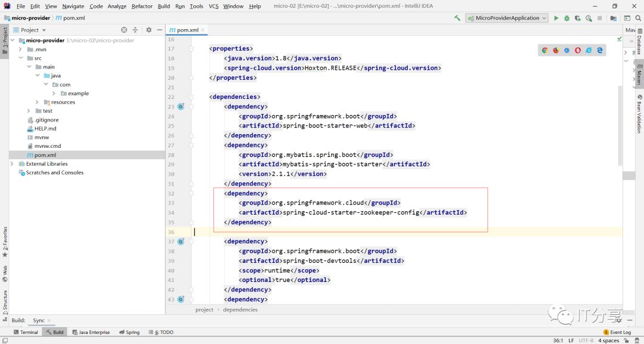Click fold marker on line 27 dependency

[x=191, y=145]
